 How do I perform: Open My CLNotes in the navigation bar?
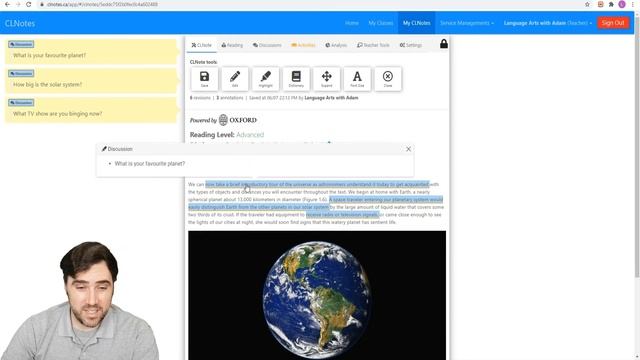click(416, 23)
